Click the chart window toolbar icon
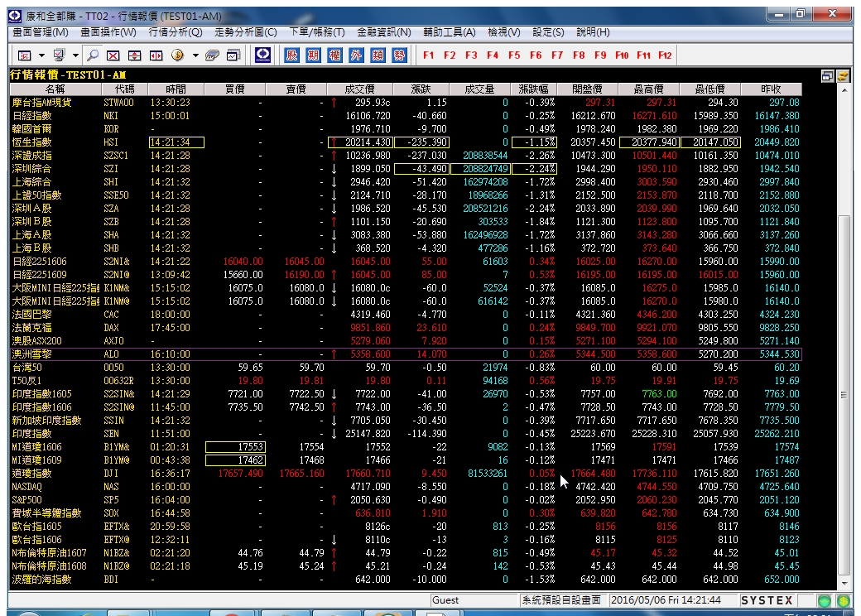 tap(233, 55)
